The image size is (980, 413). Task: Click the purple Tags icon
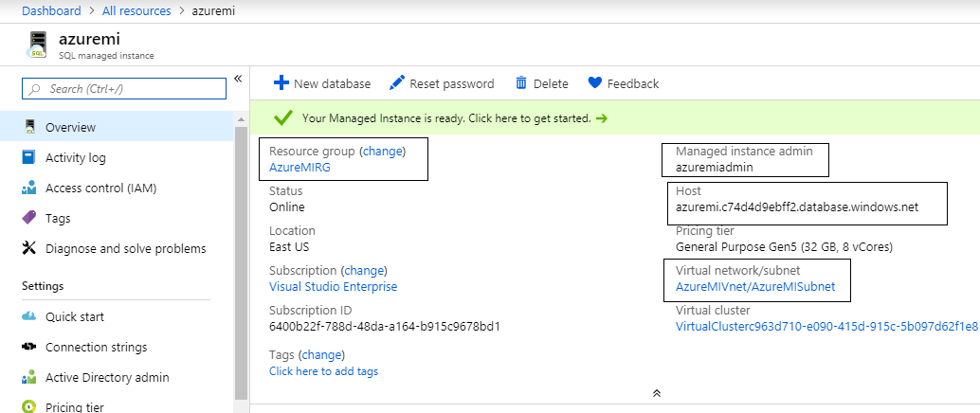point(28,218)
